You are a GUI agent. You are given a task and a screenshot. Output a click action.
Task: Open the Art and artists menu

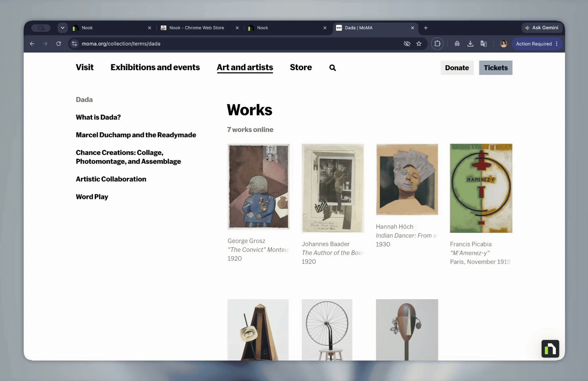pyautogui.click(x=245, y=67)
